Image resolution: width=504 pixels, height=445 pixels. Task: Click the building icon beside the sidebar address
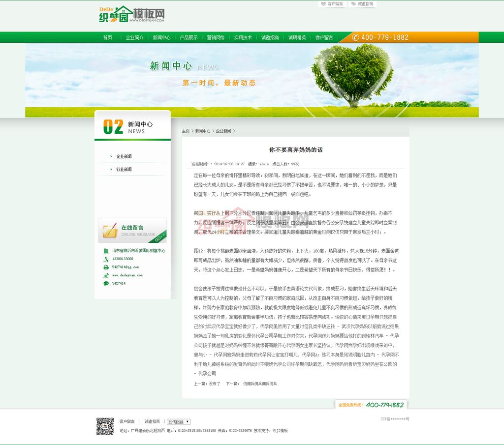[x=106, y=251]
